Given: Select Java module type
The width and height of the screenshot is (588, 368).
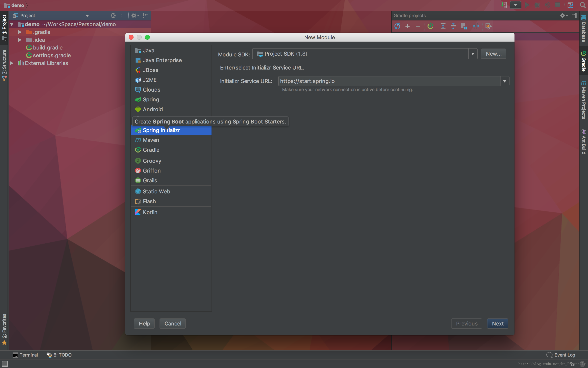Looking at the screenshot, I should pos(171,51).
